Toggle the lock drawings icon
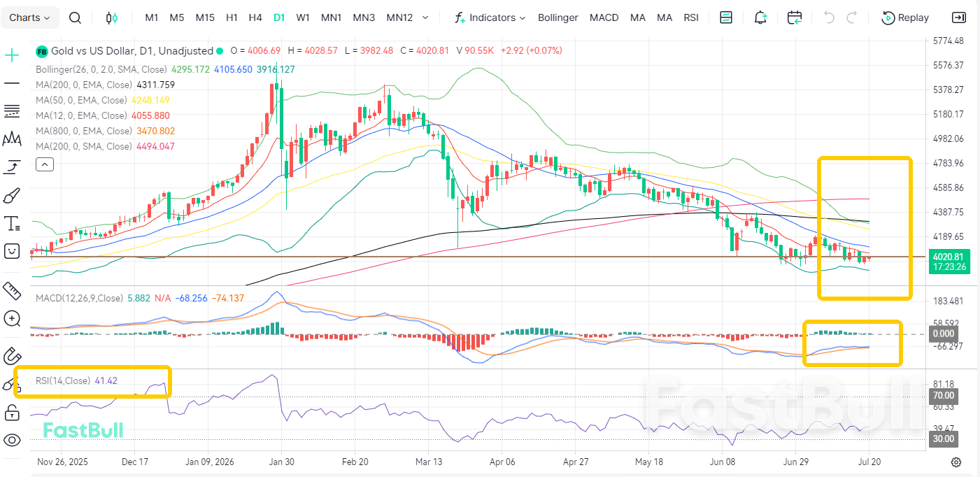 tap(12, 413)
